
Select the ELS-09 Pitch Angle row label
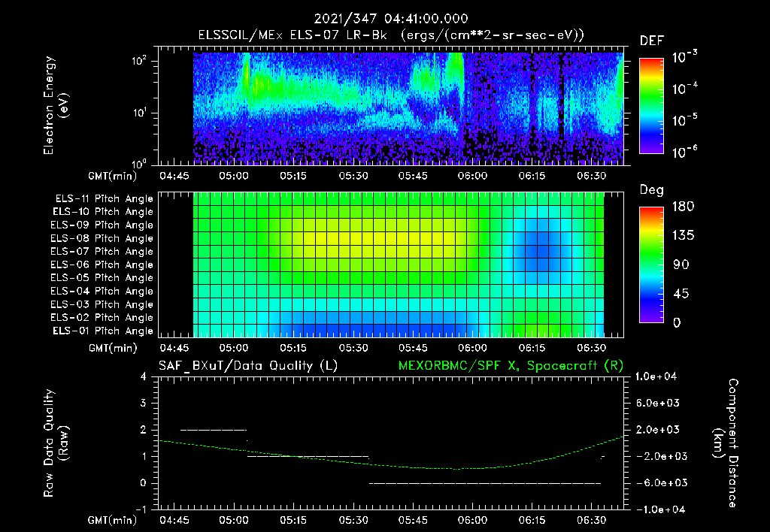(x=102, y=225)
